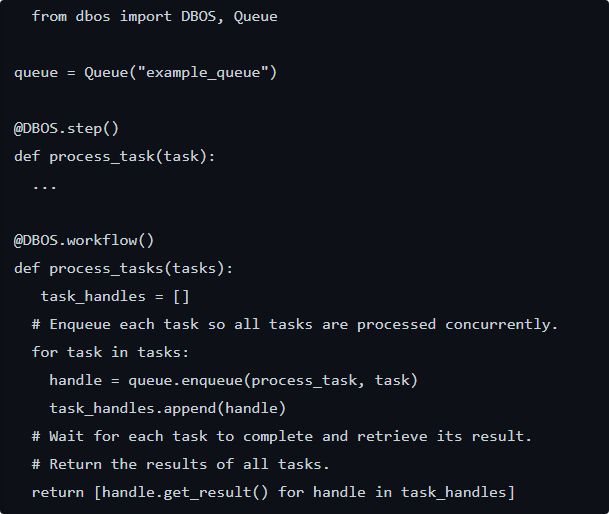This screenshot has height=514, width=609.
Task: Click the ellipsis placeholder in the function body
Action: [45, 184]
